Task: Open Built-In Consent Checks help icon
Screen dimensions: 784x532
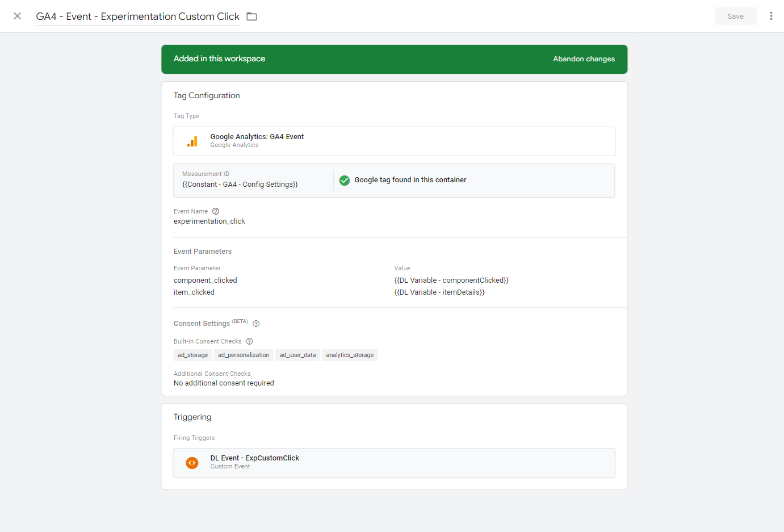Action: 249,341
